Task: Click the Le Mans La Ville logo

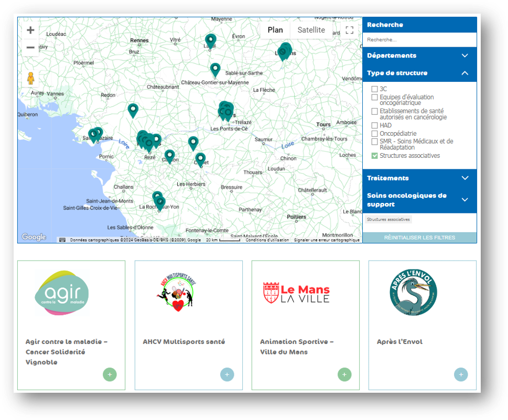Action: pyautogui.click(x=296, y=293)
